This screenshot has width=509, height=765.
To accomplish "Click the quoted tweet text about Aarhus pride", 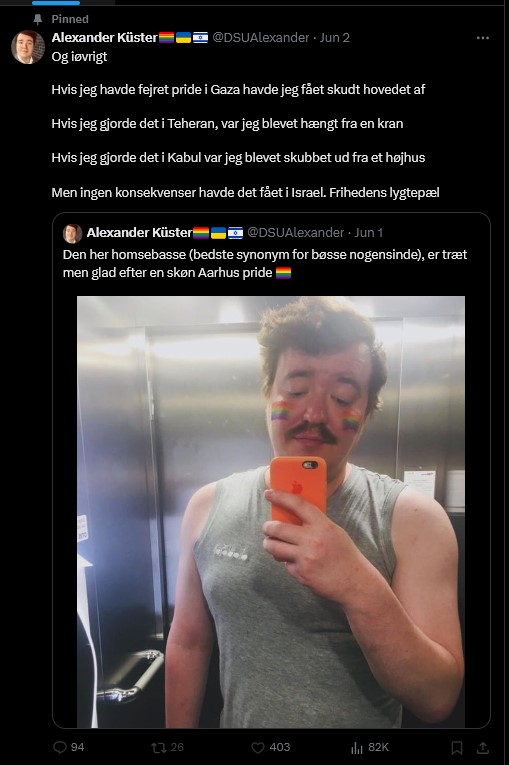I will [x=265, y=263].
